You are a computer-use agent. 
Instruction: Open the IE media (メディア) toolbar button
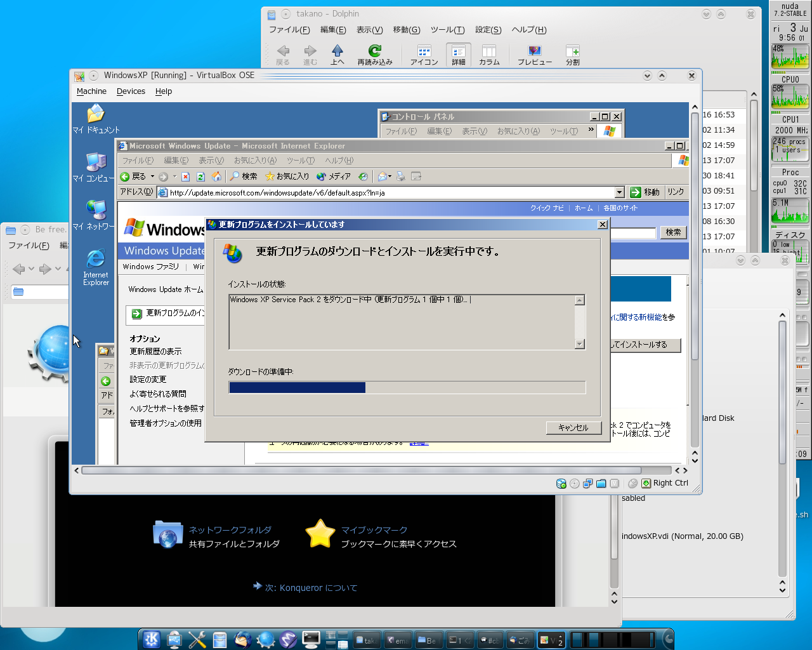[334, 176]
